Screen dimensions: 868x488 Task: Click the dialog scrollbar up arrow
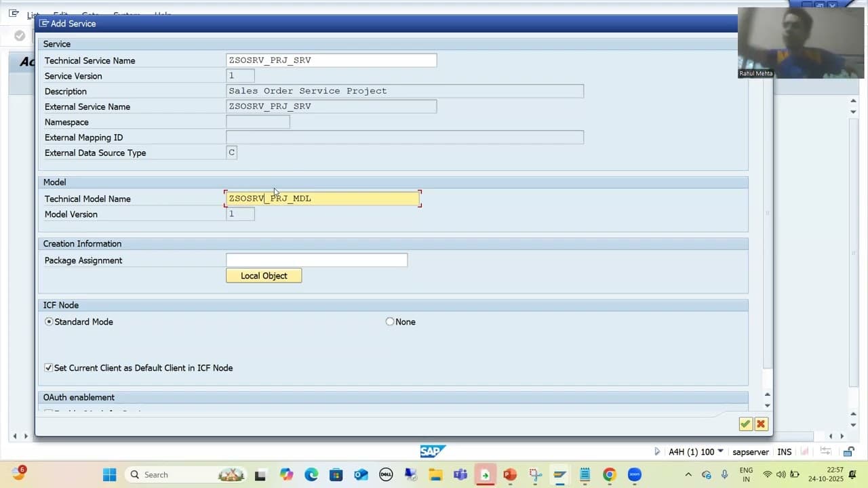click(x=768, y=394)
